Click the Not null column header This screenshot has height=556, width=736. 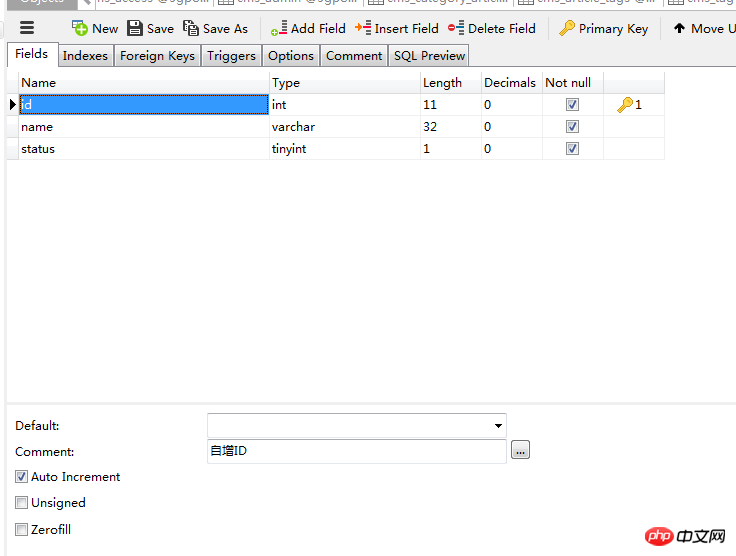tap(573, 83)
